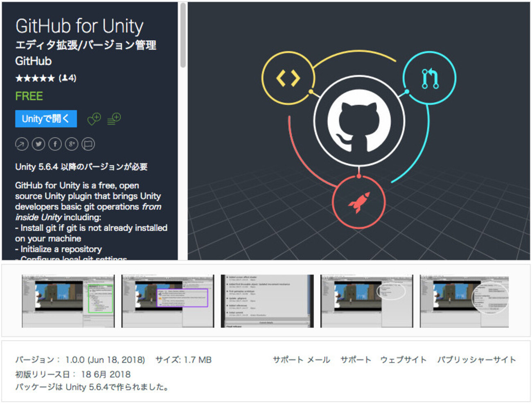Share on Twitter via the bird icon
The width and height of the screenshot is (532, 404).
pyautogui.click(x=38, y=144)
